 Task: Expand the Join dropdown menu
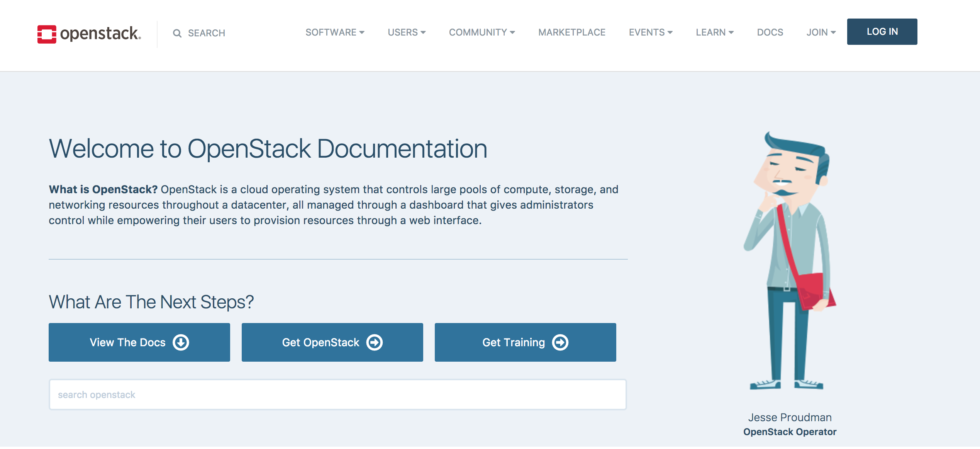coord(821,32)
